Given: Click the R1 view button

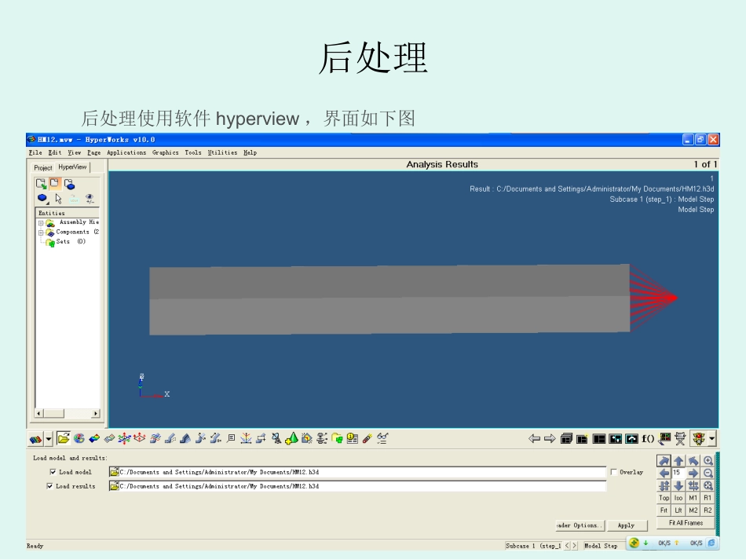Looking at the screenshot, I should tap(708, 498).
